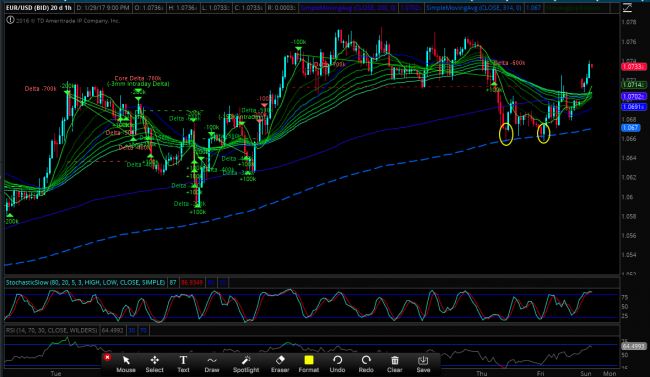Click the EUR/USD (BID) 20 d 1h chart title

pos(39,7)
